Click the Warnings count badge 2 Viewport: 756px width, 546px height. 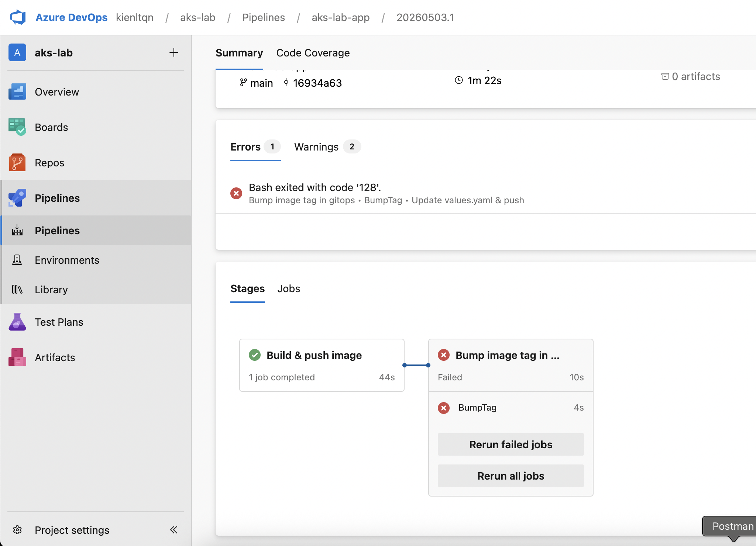coord(352,146)
